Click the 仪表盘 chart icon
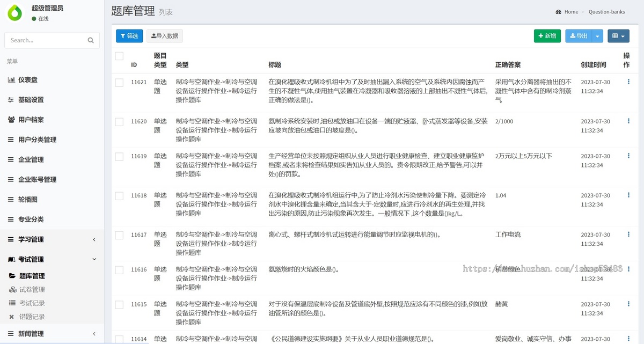 (11, 80)
